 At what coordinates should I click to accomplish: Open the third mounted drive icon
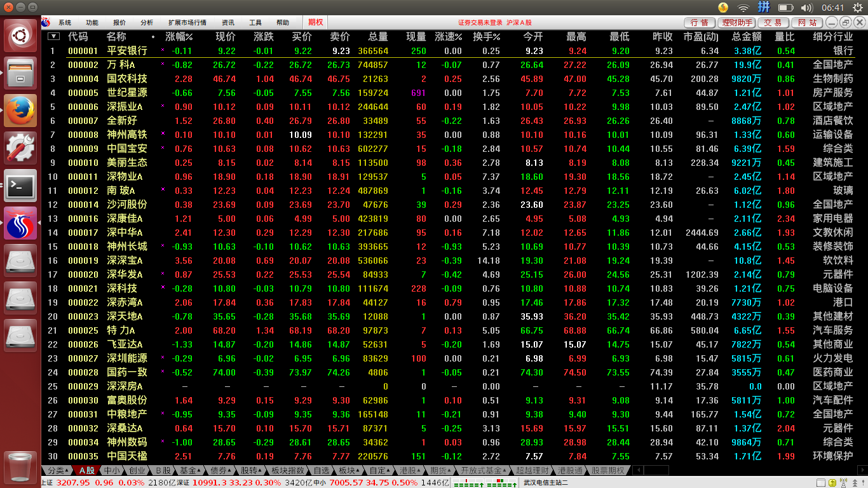[x=20, y=335]
